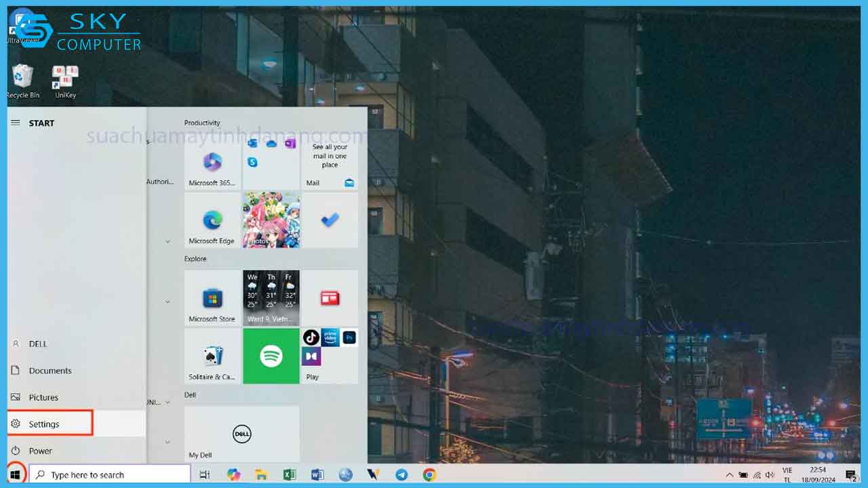Toggle the START hamburger menu
This screenshot has height=488, width=868.
[16, 123]
